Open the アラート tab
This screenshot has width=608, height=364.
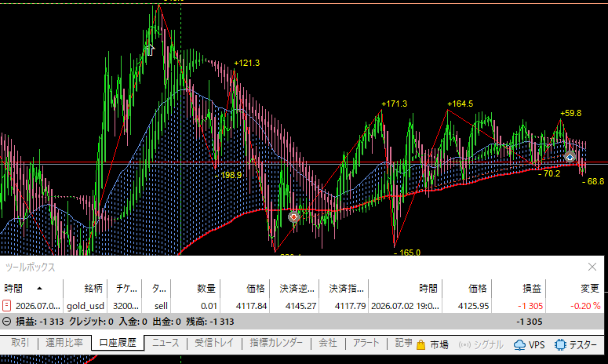[366, 343]
